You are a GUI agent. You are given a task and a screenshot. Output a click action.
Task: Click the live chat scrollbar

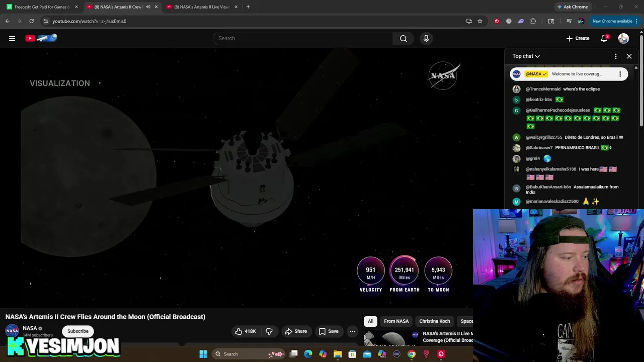tap(636, 136)
